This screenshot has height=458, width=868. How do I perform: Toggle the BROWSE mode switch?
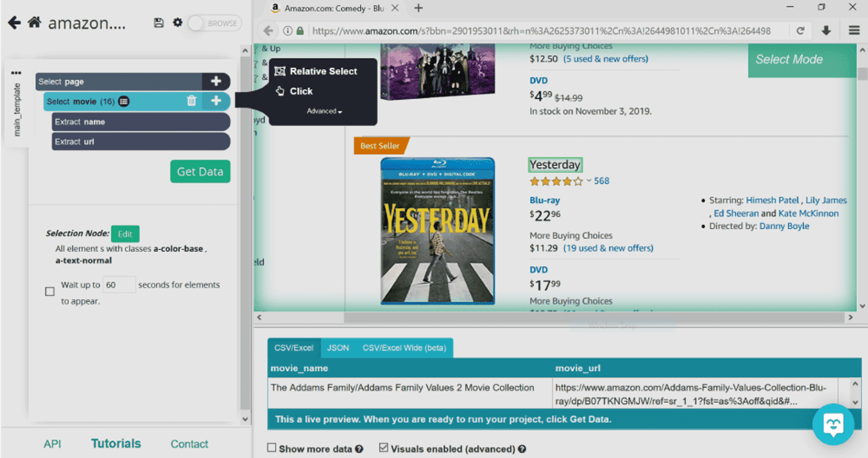pos(214,23)
